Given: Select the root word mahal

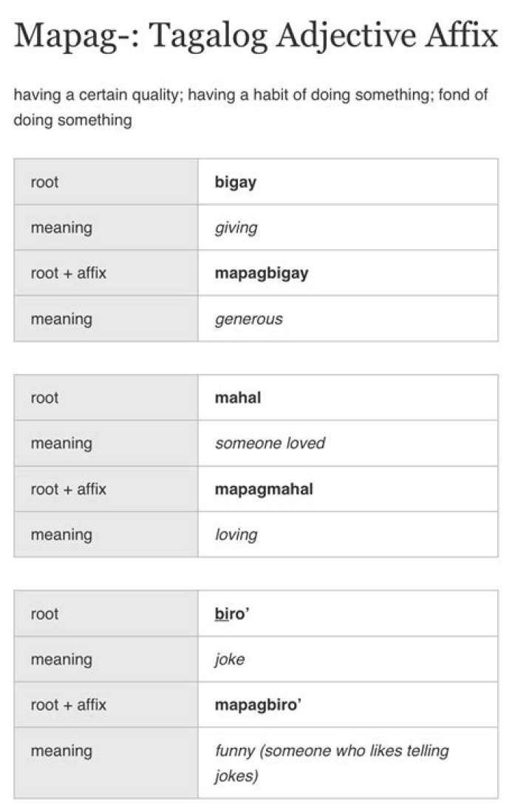Looking at the screenshot, I should [238, 398].
